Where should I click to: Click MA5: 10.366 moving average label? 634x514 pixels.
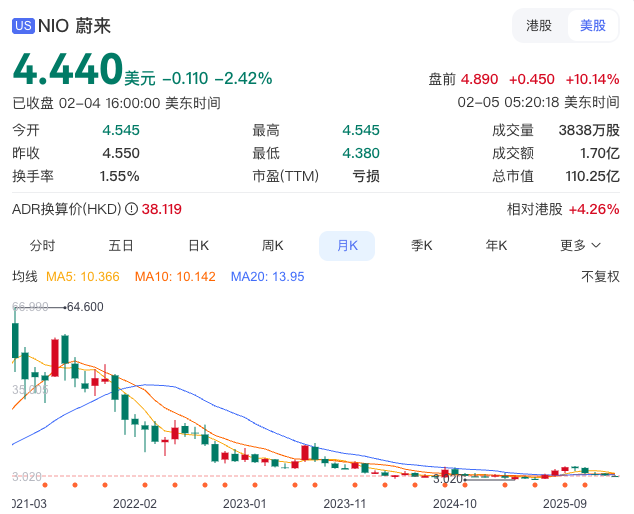(x=83, y=277)
